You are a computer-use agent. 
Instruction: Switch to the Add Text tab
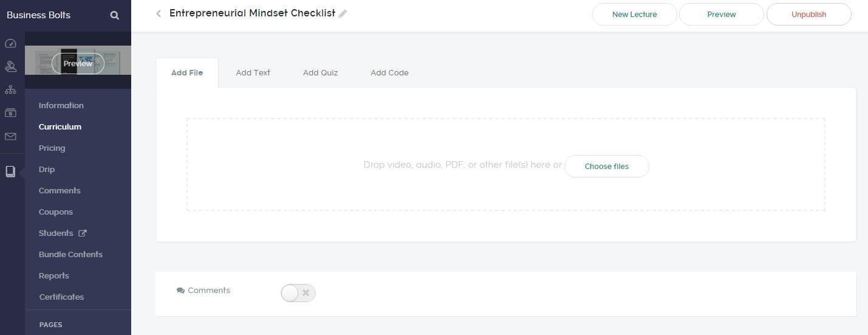coord(253,72)
